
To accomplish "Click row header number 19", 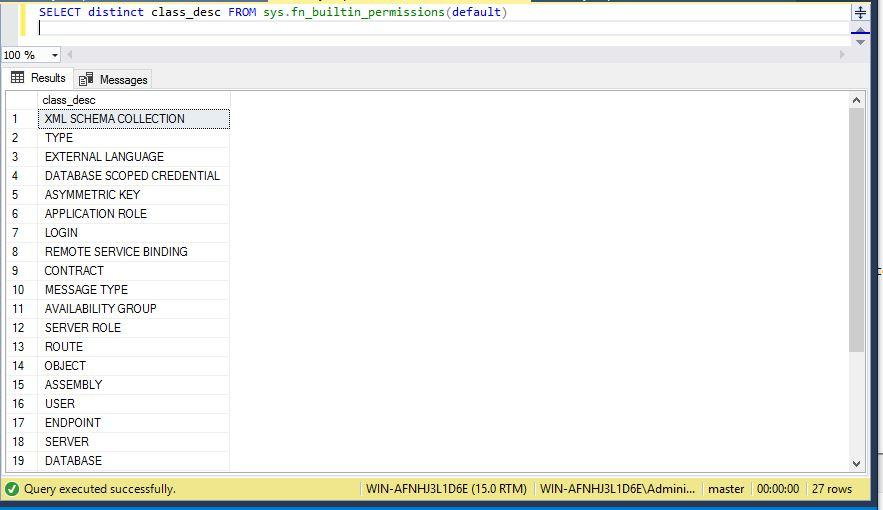I will tap(21, 461).
